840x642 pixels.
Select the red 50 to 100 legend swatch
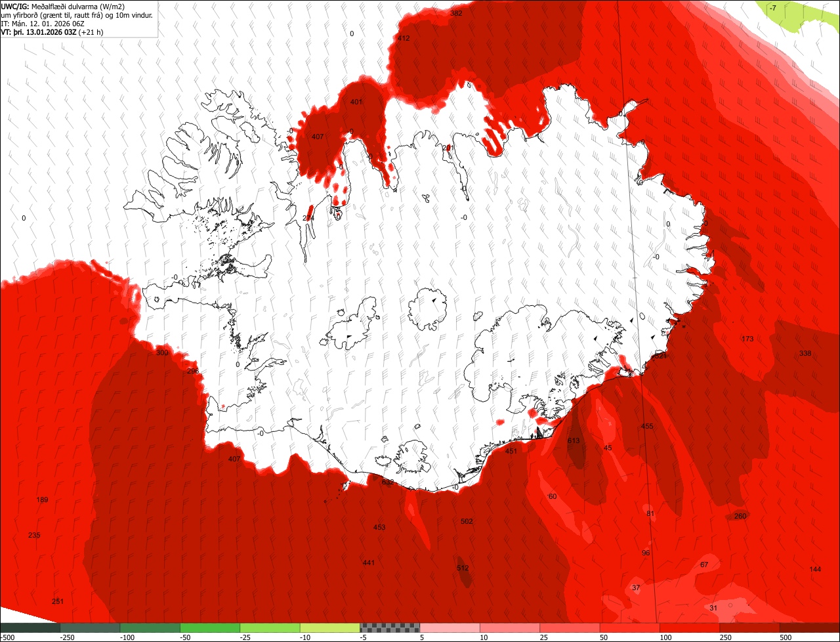tap(630, 628)
